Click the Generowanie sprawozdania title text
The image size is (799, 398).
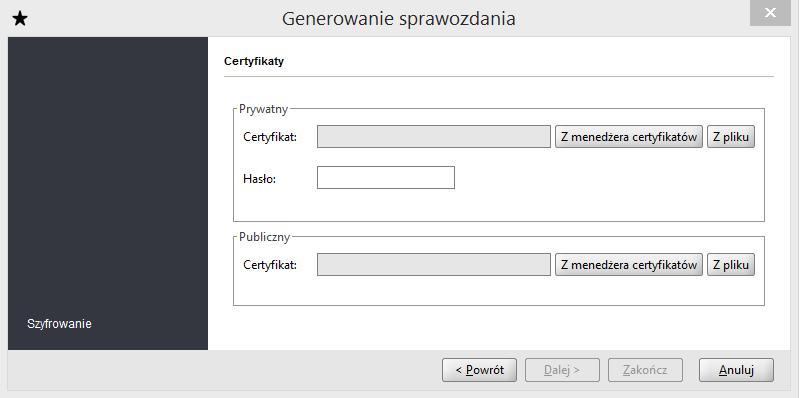[398, 19]
